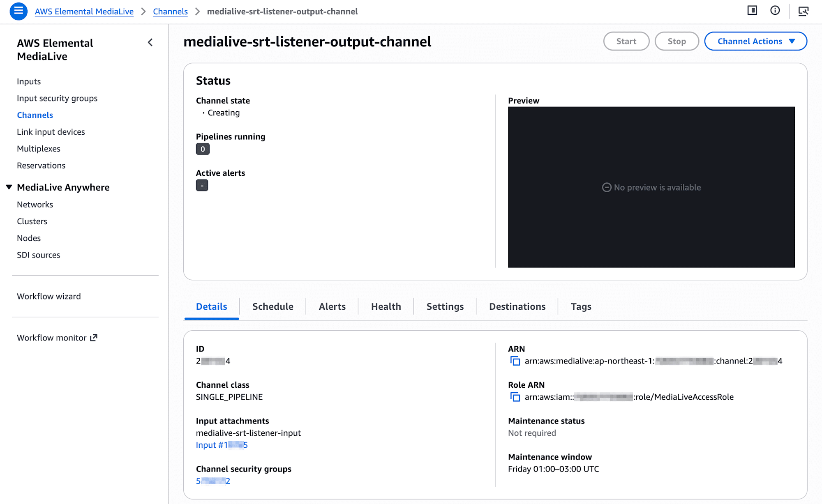Open SDI sources in sidebar
Viewport: 822px width, 504px height.
pyautogui.click(x=39, y=255)
